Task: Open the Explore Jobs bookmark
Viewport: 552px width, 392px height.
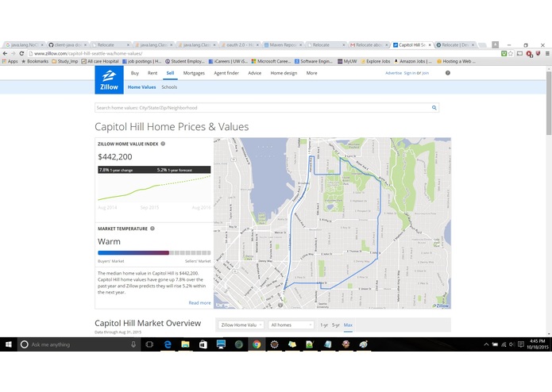Action: [x=375, y=61]
